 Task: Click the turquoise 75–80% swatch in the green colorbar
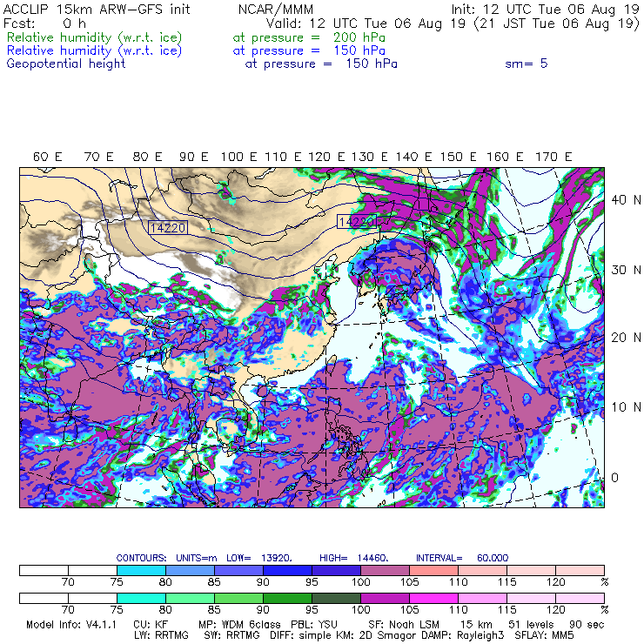coord(141,598)
